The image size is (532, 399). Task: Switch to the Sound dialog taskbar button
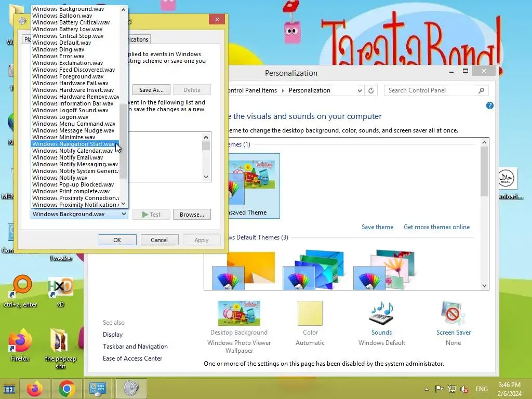tap(131, 389)
